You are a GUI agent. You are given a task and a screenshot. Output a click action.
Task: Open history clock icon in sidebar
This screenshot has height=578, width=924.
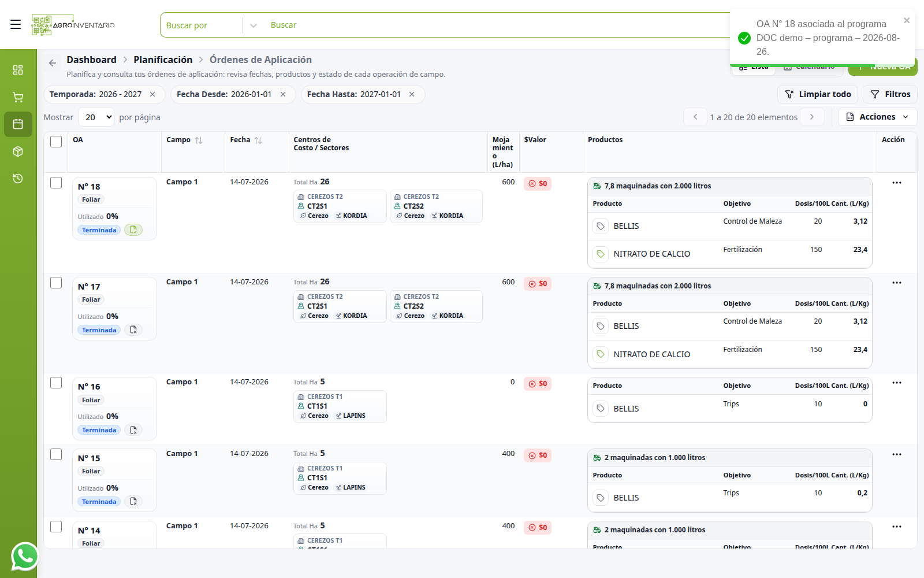tap(18, 179)
